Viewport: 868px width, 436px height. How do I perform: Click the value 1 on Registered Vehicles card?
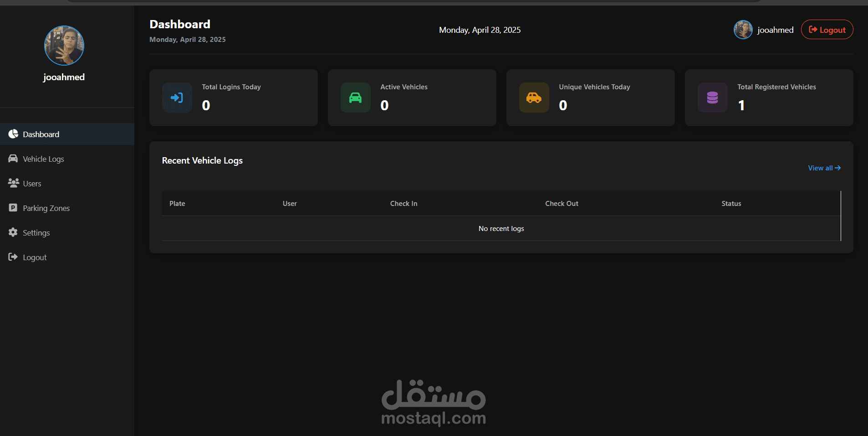click(x=741, y=105)
